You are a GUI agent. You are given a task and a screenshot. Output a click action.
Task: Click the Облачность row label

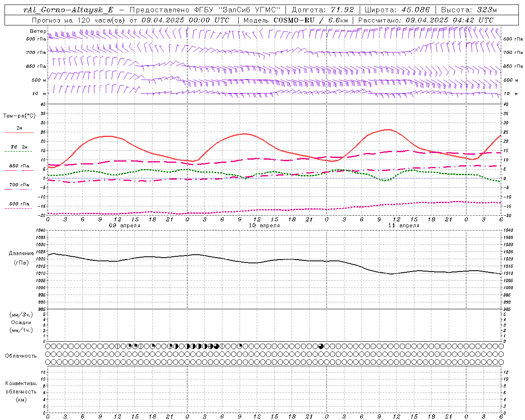tap(21, 356)
